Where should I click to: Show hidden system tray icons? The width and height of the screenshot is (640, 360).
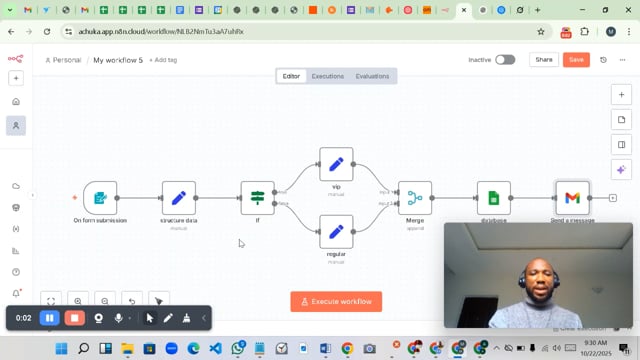497,348
